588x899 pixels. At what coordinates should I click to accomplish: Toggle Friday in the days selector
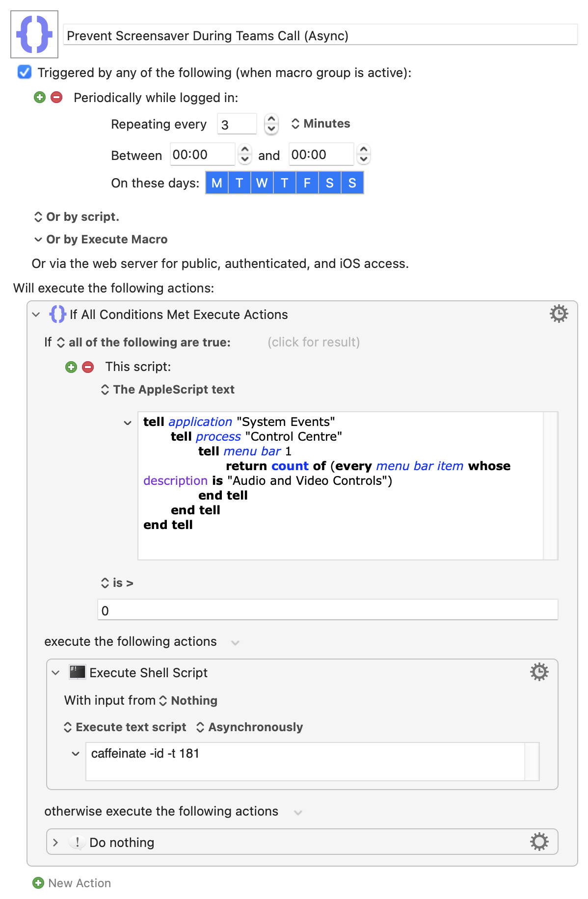coord(307,183)
